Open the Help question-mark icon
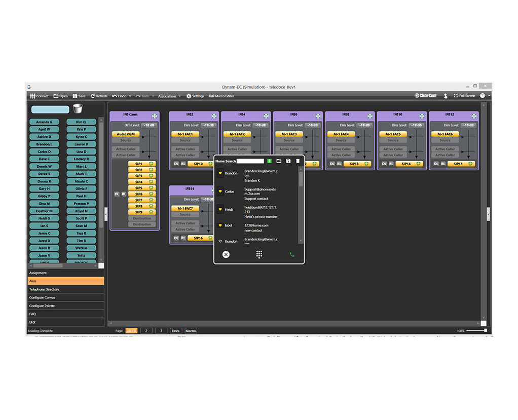 483,96
